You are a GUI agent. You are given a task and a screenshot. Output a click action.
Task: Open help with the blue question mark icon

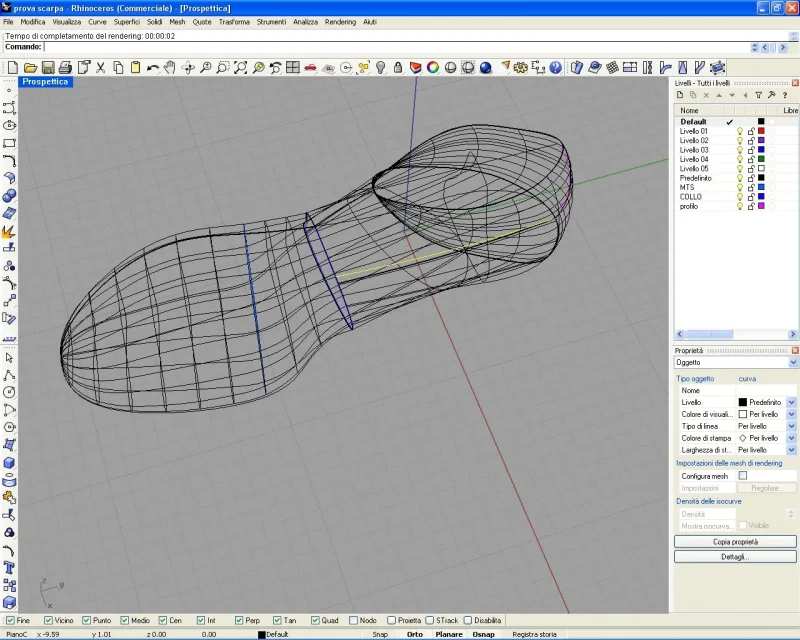click(x=556, y=67)
